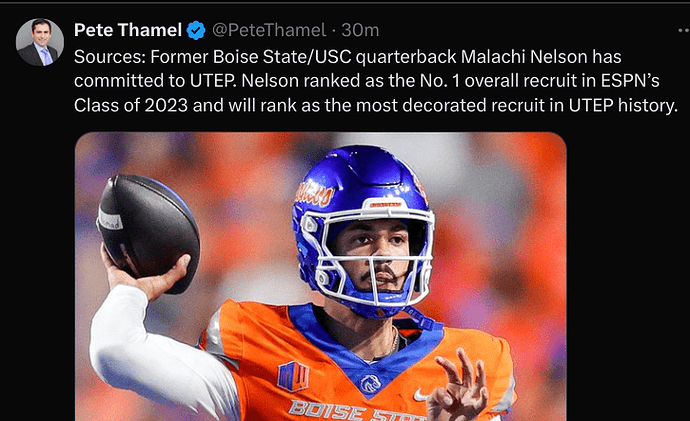Open Pete Thamel's profile avatar
690x421 pixels.
38,42
